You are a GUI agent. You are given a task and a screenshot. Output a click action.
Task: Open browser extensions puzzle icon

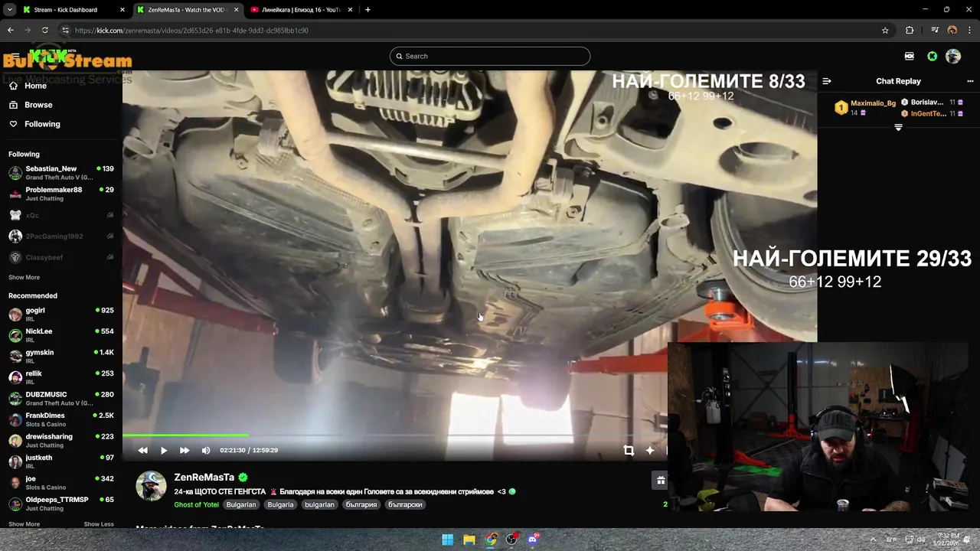[910, 31]
